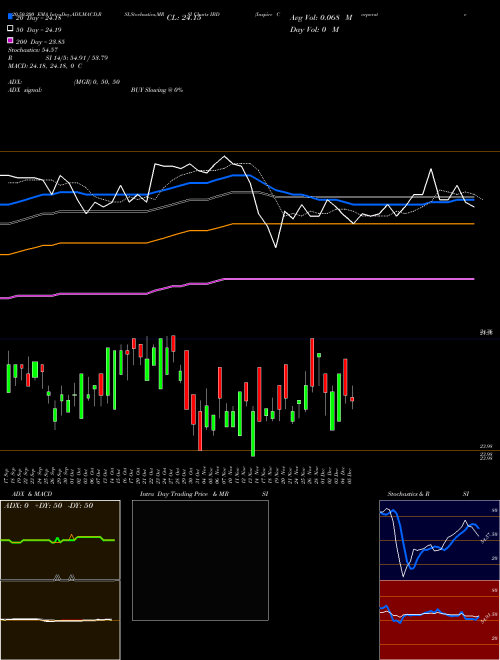Click the blue 20 Day legend swatch
Screen dimensions: 500x660
click(x=10, y=16)
